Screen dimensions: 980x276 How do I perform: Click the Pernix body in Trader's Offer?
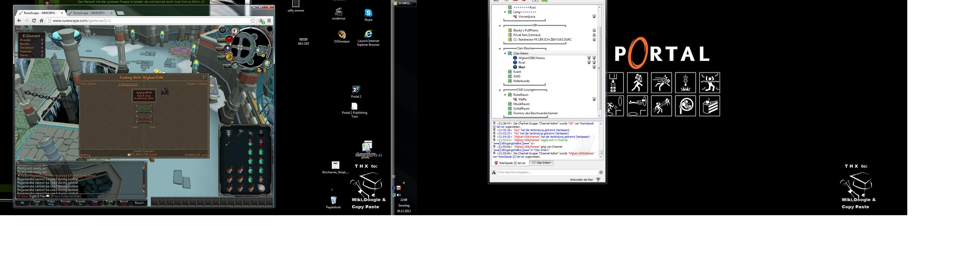(x=165, y=91)
